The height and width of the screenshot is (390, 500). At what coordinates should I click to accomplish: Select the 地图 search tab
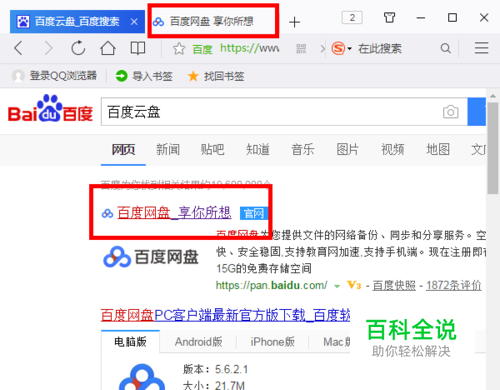click(x=438, y=149)
